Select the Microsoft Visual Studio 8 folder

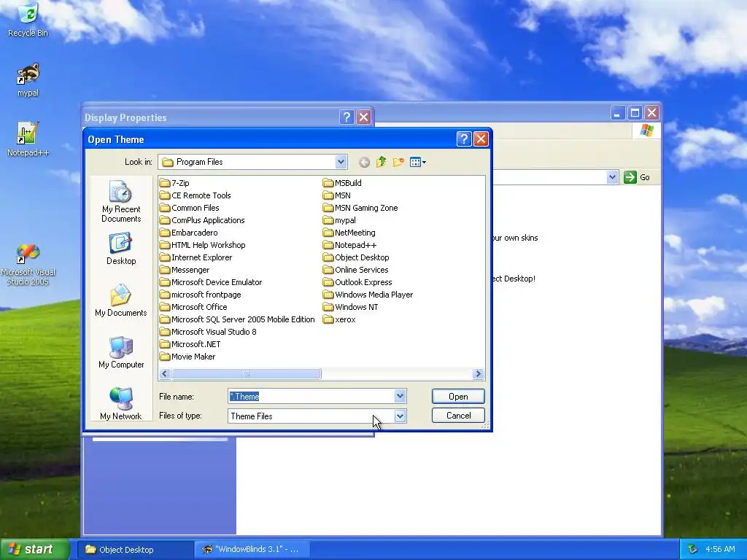(208, 332)
